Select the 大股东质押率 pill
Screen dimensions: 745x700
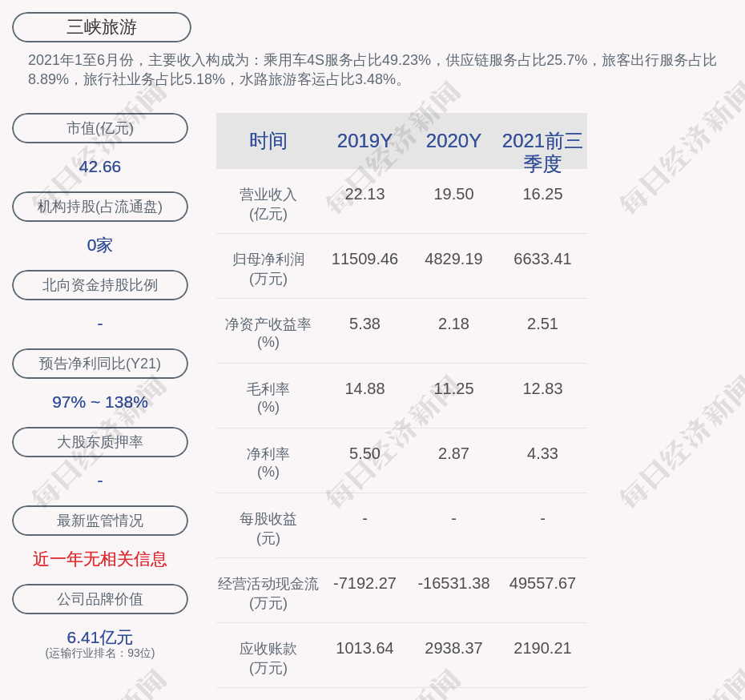click(x=100, y=442)
